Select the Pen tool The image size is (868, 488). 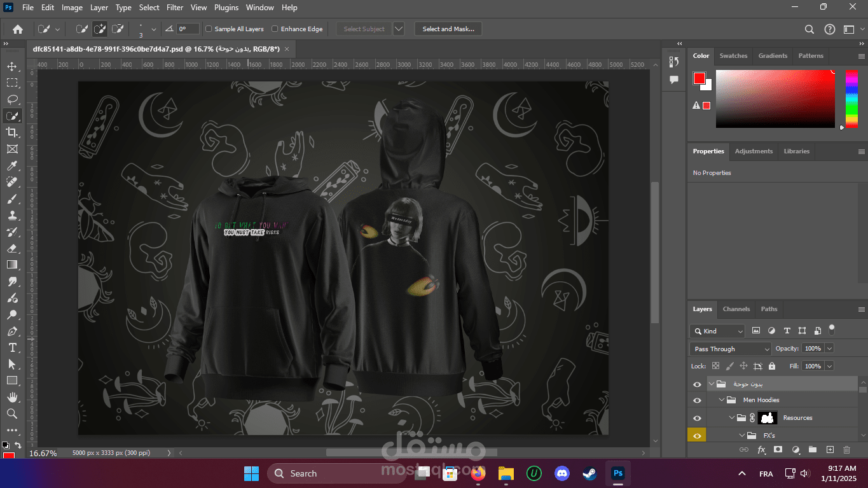click(12, 331)
